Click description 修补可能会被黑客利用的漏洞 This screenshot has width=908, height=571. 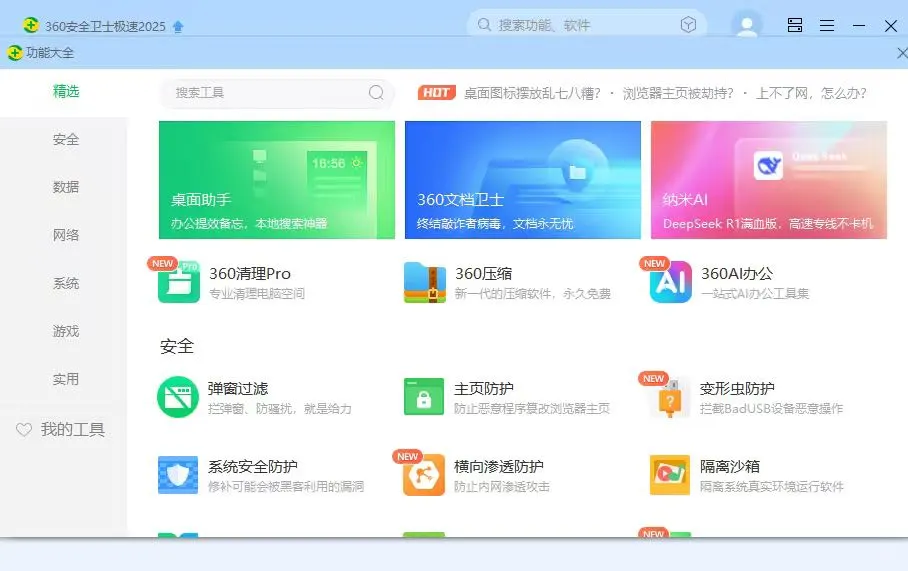(x=286, y=486)
